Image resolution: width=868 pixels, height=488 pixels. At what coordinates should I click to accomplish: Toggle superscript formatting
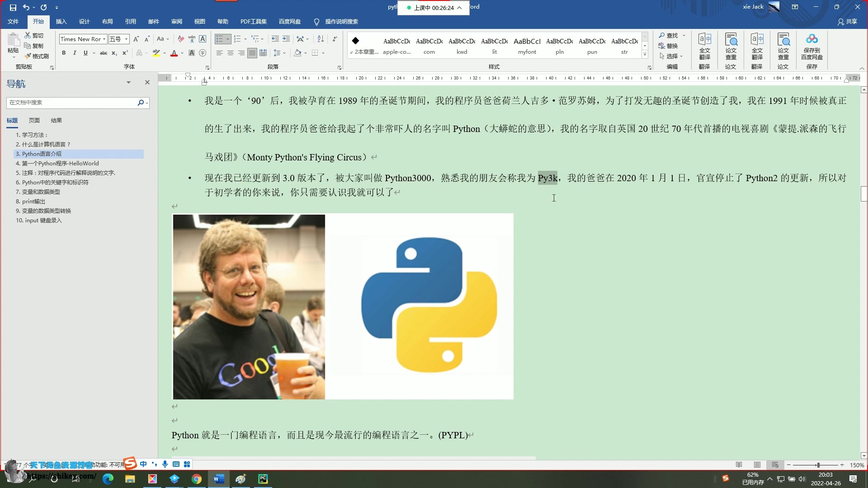[125, 53]
